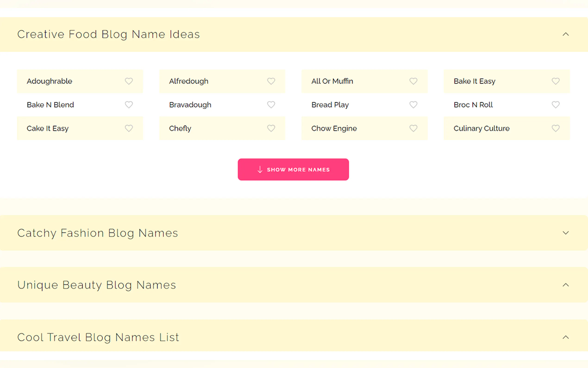The image size is (588, 368).
Task: Click chevron on Unique Beauty Blog Names
Action: point(566,285)
